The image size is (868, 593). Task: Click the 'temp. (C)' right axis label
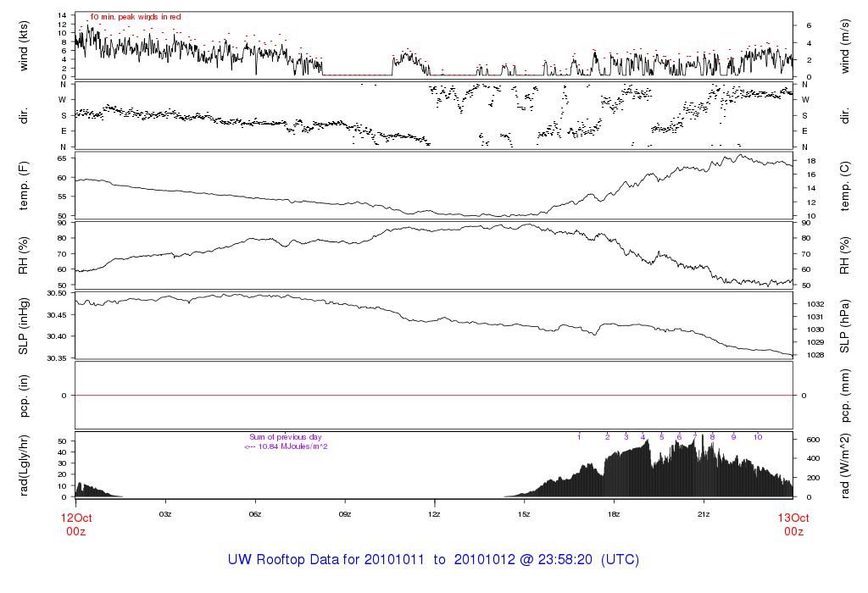point(844,184)
